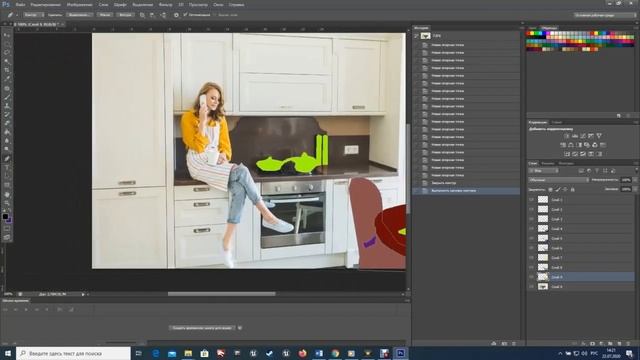This screenshot has height=360, width=640.
Task: Open layer blend mode dropdown Обычные
Action: click(559, 180)
